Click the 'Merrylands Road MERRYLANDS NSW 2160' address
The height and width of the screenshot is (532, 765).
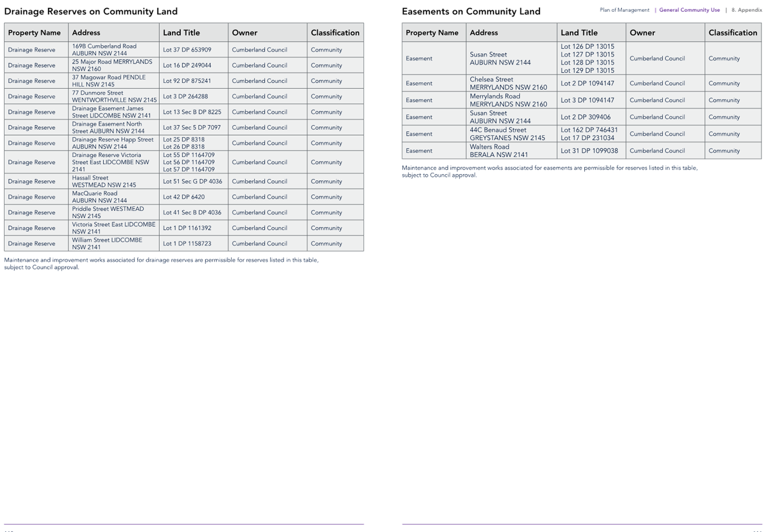click(x=508, y=100)
